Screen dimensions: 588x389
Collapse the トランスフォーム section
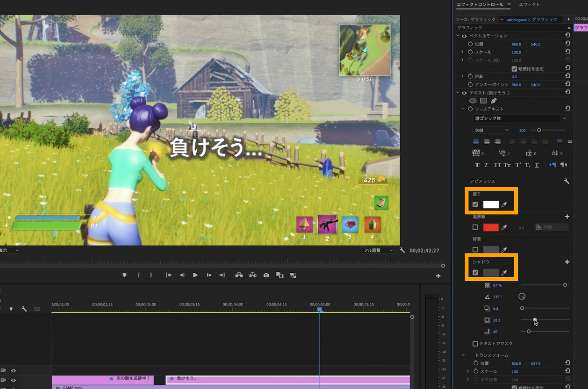coord(464,355)
